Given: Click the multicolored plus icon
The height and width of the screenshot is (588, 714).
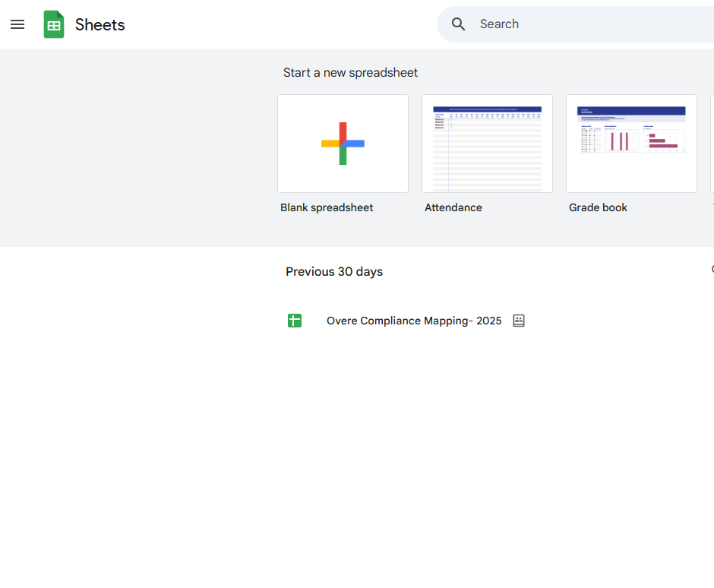Looking at the screenshot, I should click(343, 143).
